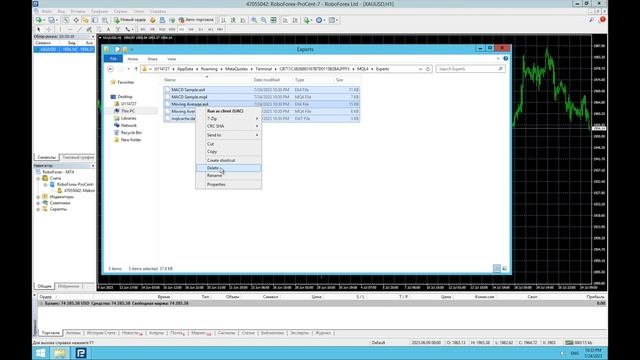Screen dimensions: 640x360
Task: Sort files by Name column
Action: pyautogui.click(x=206, y=80)
